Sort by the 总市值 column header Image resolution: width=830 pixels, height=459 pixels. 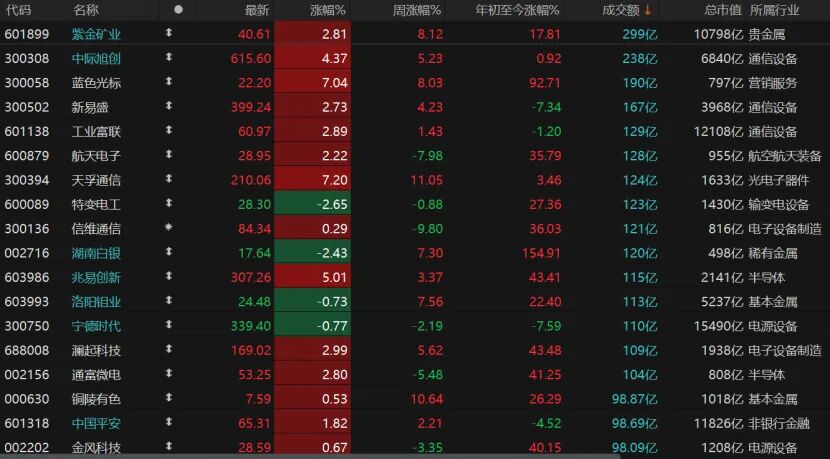723,10
